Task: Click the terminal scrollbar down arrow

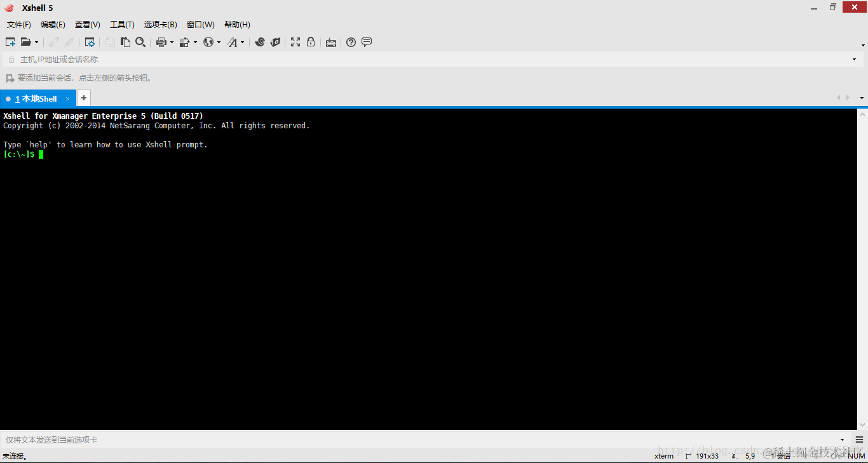Action: click(862, 425)
